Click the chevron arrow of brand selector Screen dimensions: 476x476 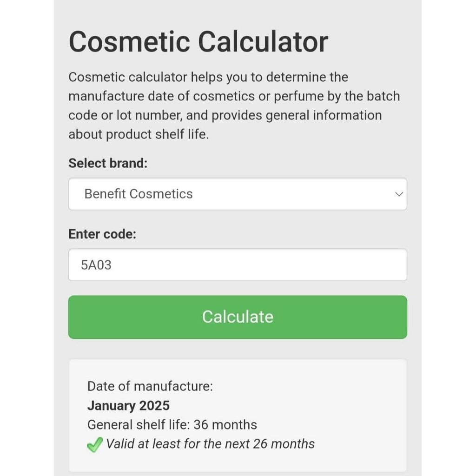[398, 194]
